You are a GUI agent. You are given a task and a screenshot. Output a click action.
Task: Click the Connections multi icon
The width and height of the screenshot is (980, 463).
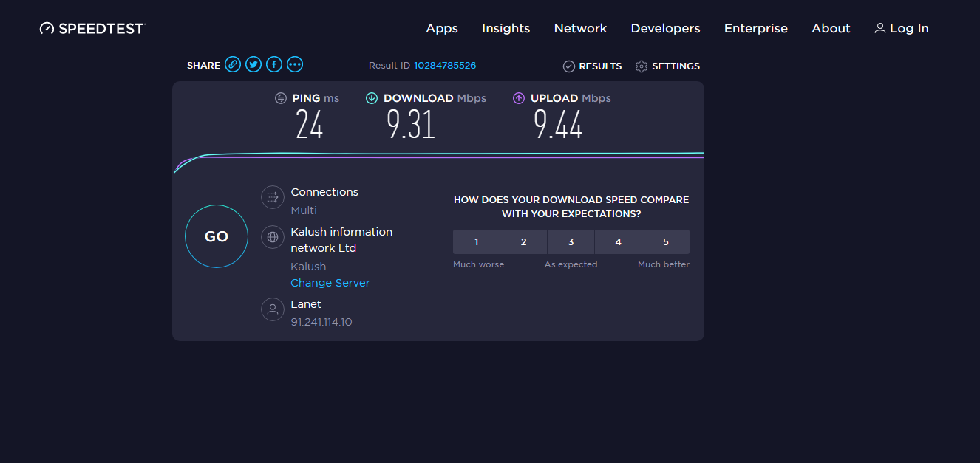[273, 197]
